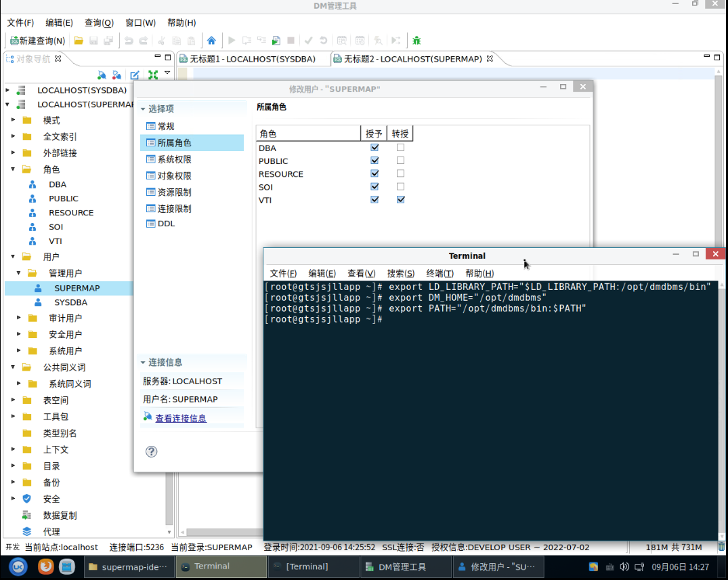Uncheck the RESOURCE 授予 checkbox
The height and width of the screenshot is (580, 728).
(x=374, y=173)
